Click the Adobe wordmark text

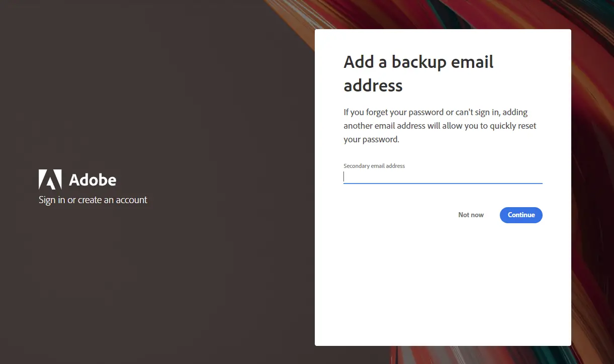click(93, 180)
